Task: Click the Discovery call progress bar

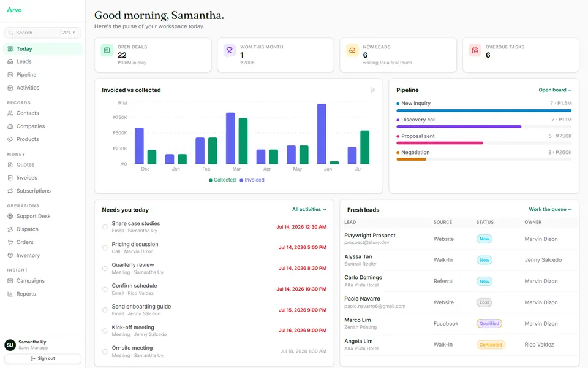Action: coord(484,127)
